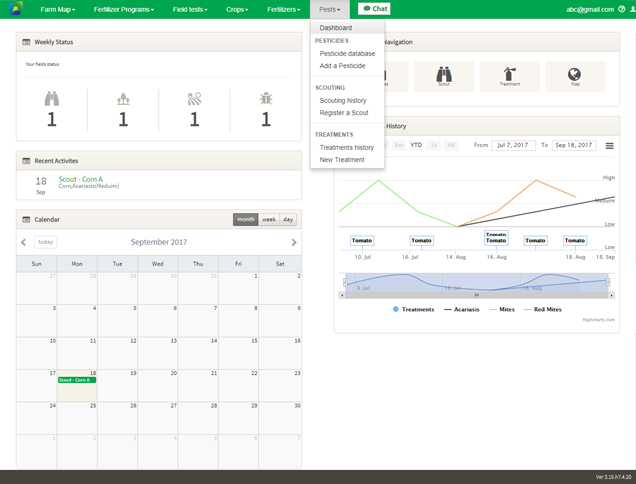Viewport: 636px width, 484px height.
Task: Go to previous month in calendar
Action: (24, 242)
